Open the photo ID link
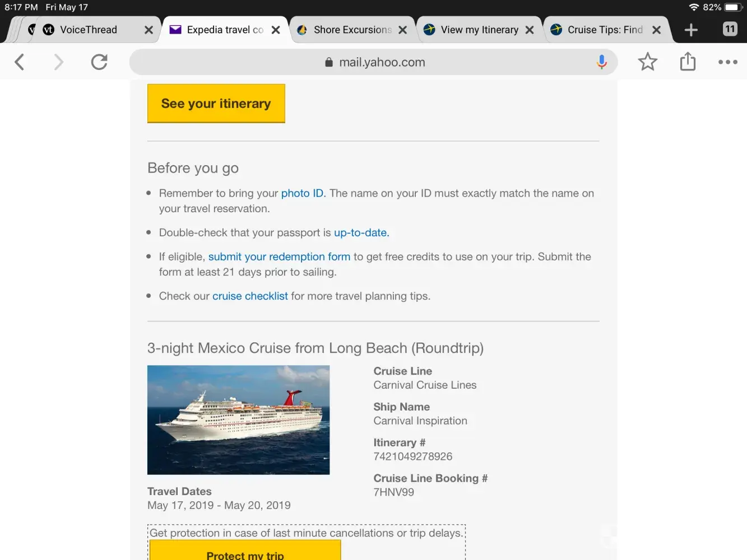Viewport: 747px width, 560px height. click(x=302, y=193)
